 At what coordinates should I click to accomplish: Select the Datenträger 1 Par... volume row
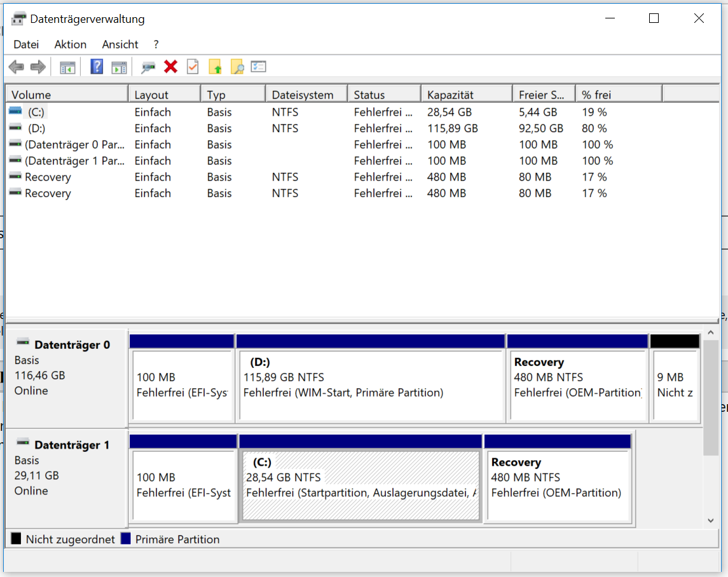[x=333, y=161]
